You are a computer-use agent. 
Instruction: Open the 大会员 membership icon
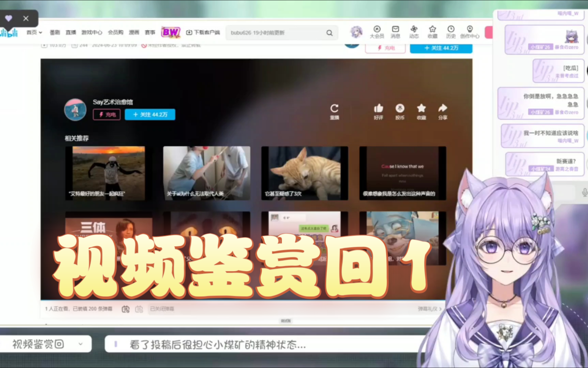[377, 29]
